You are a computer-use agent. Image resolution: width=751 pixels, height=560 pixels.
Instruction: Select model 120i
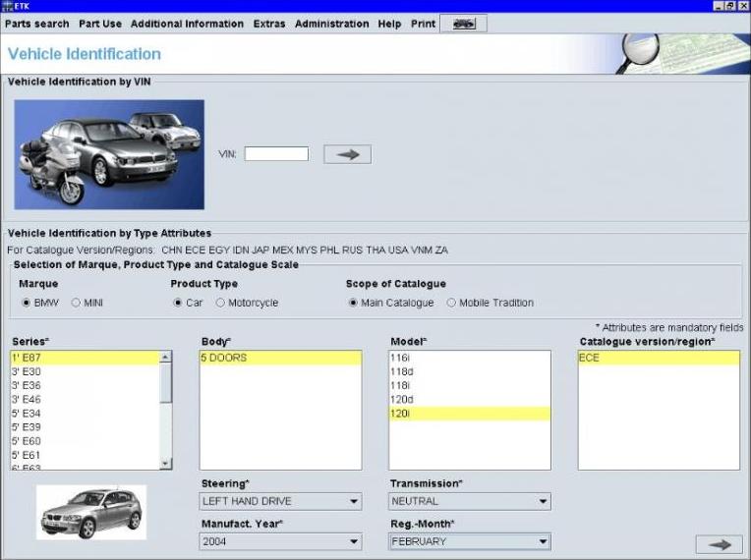pos(470,414)
